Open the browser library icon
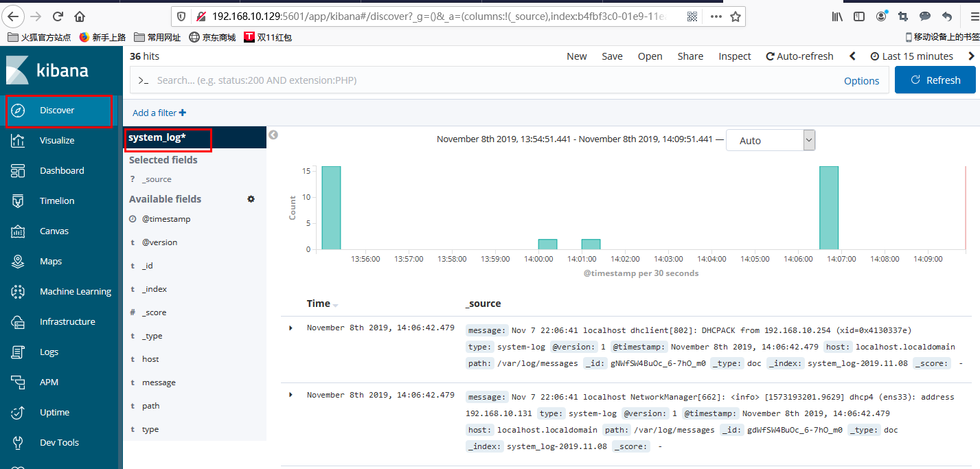Viewport: 980px width, 469px height. [837, 16]
